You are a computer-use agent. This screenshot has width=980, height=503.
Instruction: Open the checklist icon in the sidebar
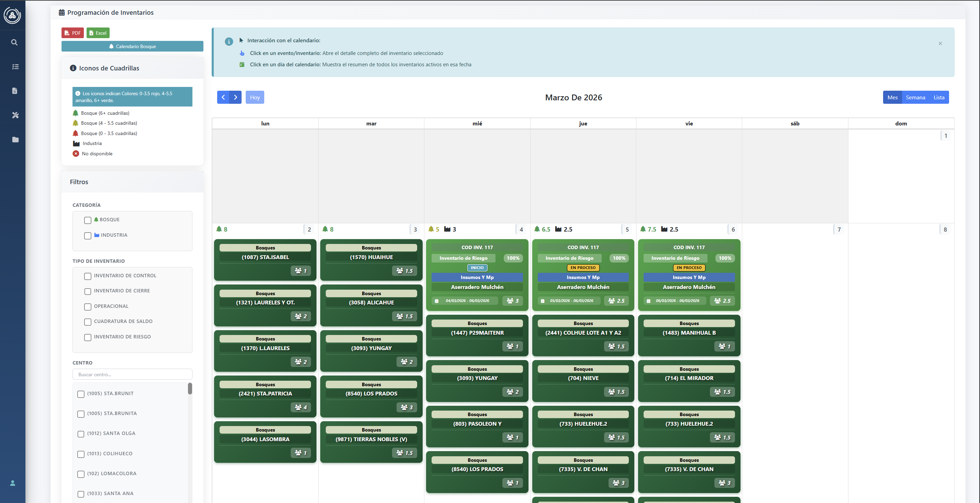tap(15, 67)
